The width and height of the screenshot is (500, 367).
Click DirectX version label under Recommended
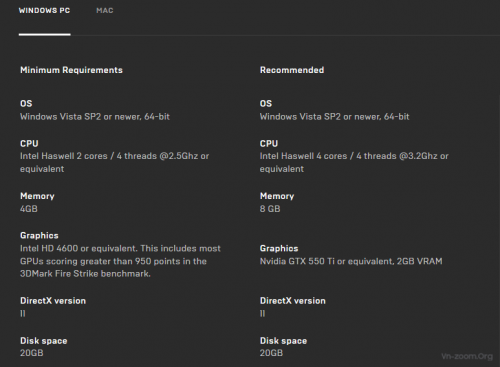[293, 301]
